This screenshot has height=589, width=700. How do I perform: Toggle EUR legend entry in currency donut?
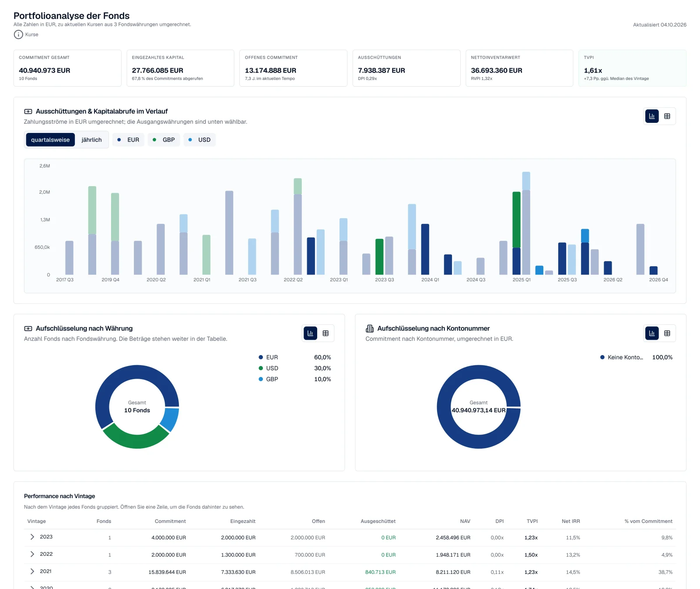(x=295, y=357)
